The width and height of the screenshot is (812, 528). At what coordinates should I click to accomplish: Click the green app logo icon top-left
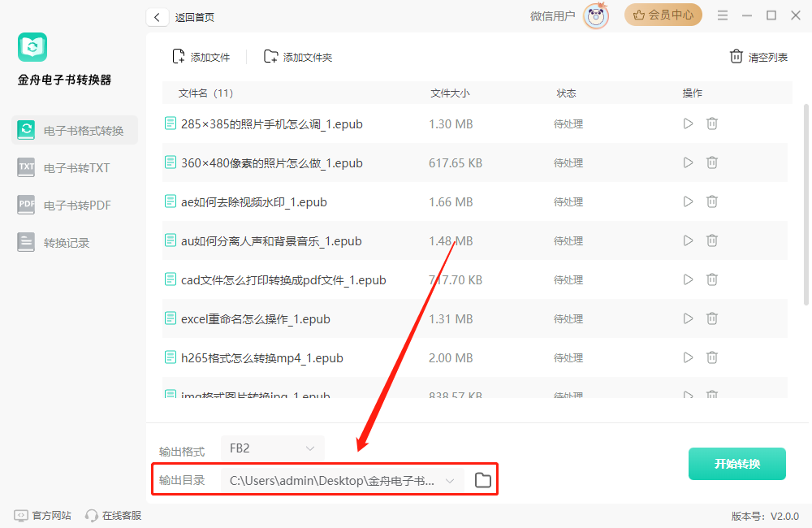click(x=32, y=46)
